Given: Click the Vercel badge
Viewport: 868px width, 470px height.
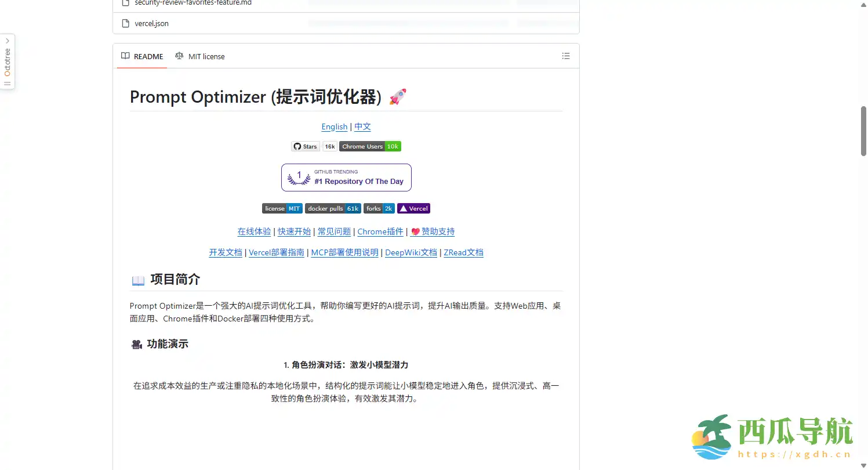Looking at the screenshot, I should coord(413,208).
